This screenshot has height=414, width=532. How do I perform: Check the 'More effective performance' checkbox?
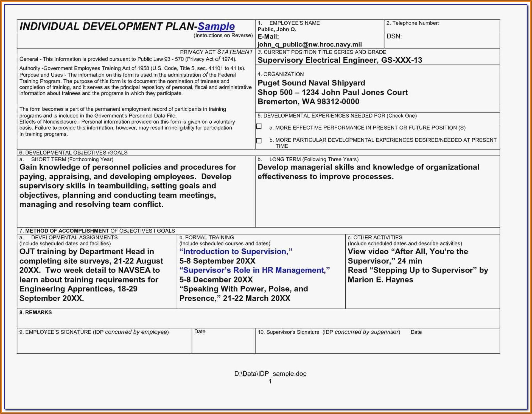coord(259,126)
